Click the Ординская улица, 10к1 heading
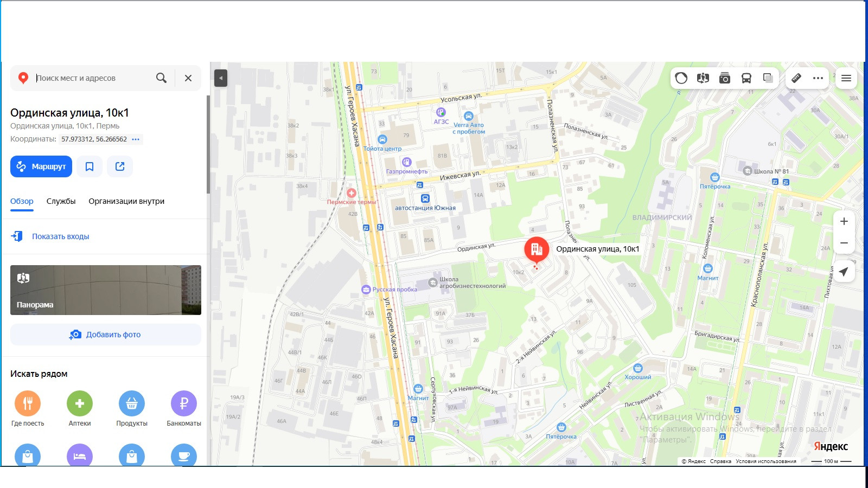The width and height of the screenshot is (868, 488). click(x=69, y=113)
